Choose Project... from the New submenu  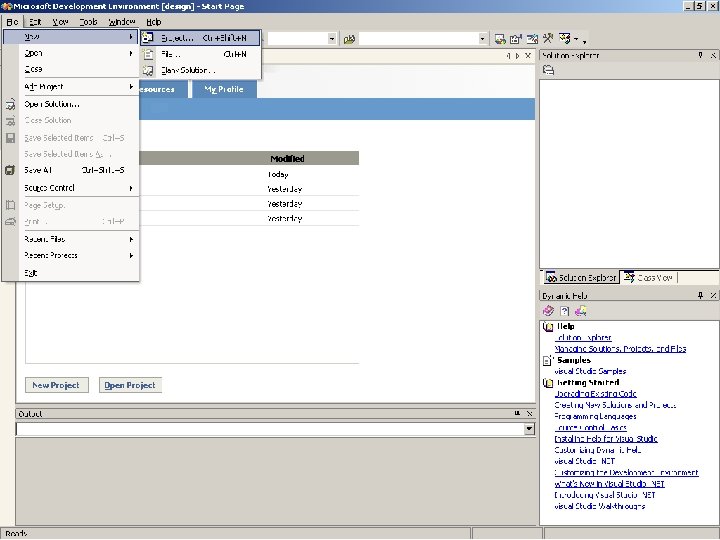coord(200,38)
